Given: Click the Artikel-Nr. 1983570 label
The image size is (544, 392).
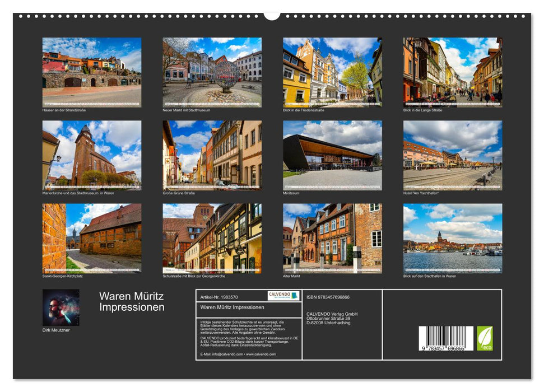Looking at the screenshot, I should pos(220,296).
